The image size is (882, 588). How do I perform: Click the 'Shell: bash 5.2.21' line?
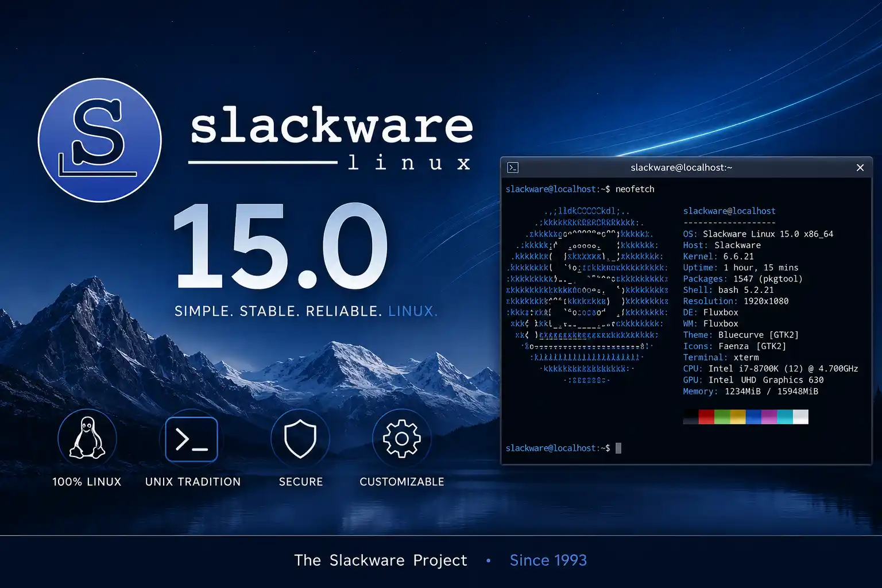pos(728,290)
